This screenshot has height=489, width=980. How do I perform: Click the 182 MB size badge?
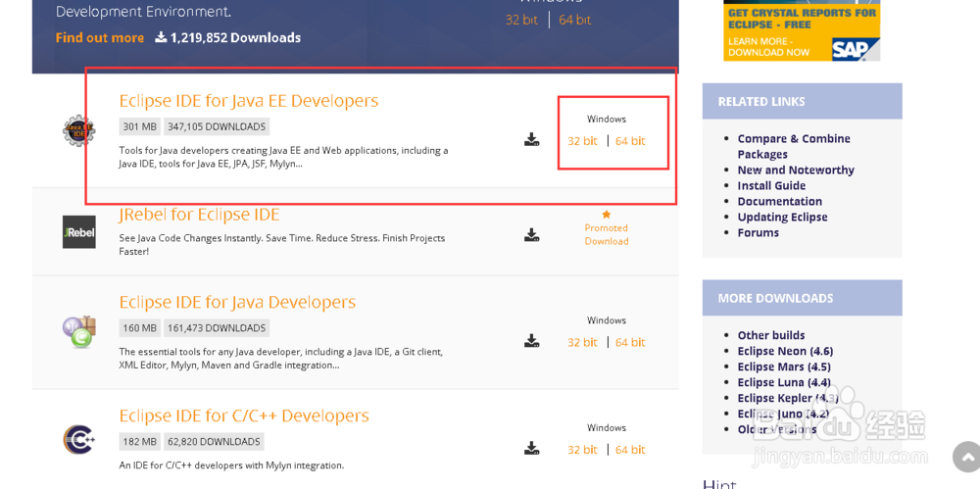[139, 442]
